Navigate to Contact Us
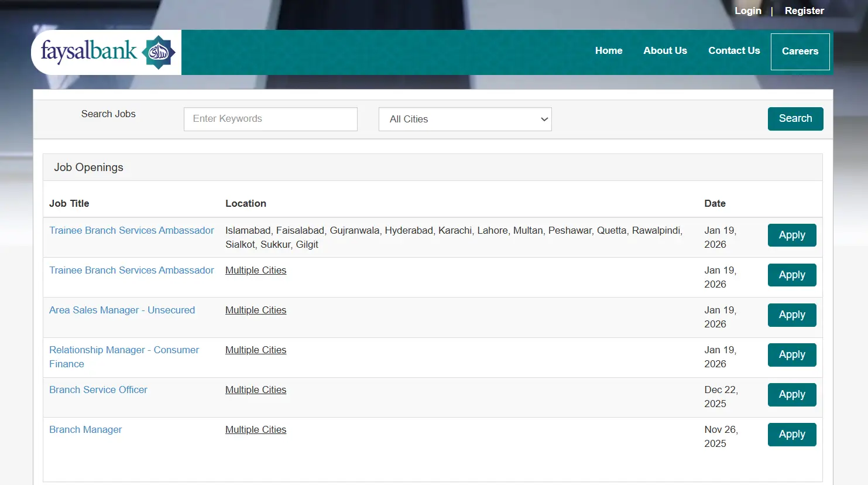868x485 pixels. pos(733,51)
